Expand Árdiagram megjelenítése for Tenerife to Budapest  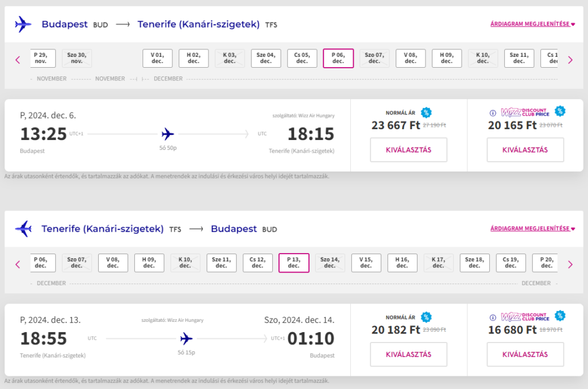pyautogui.click(x=532, y=228)
